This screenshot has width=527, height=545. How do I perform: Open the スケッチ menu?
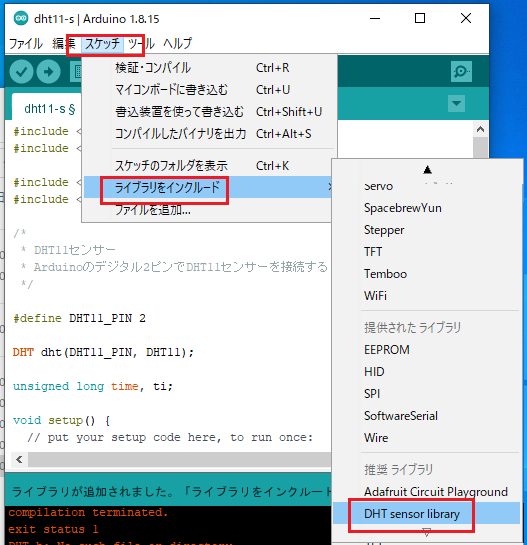[102, 44]
